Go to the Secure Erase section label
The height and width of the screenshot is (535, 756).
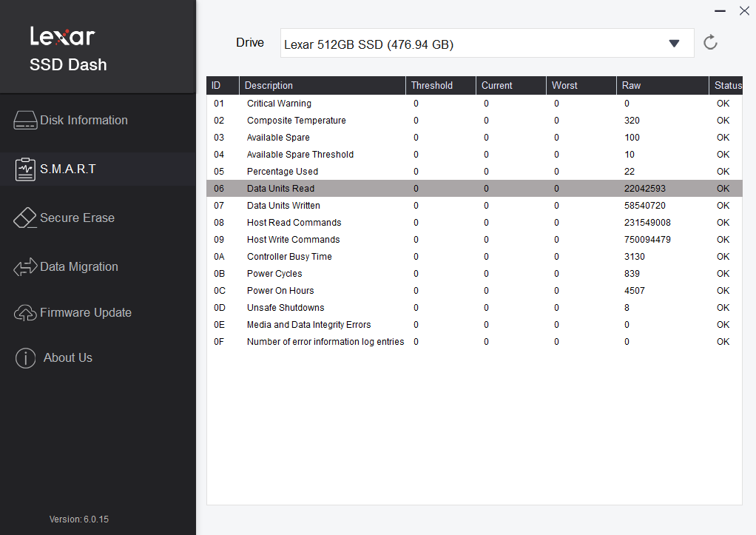tap(77, 218)
